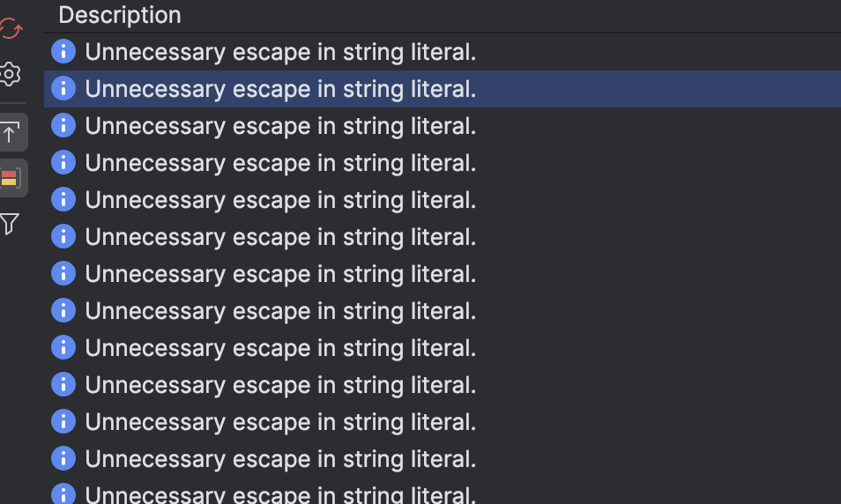Select the eighth "Unnecessary escape" problem text

[x=280, y=311]
